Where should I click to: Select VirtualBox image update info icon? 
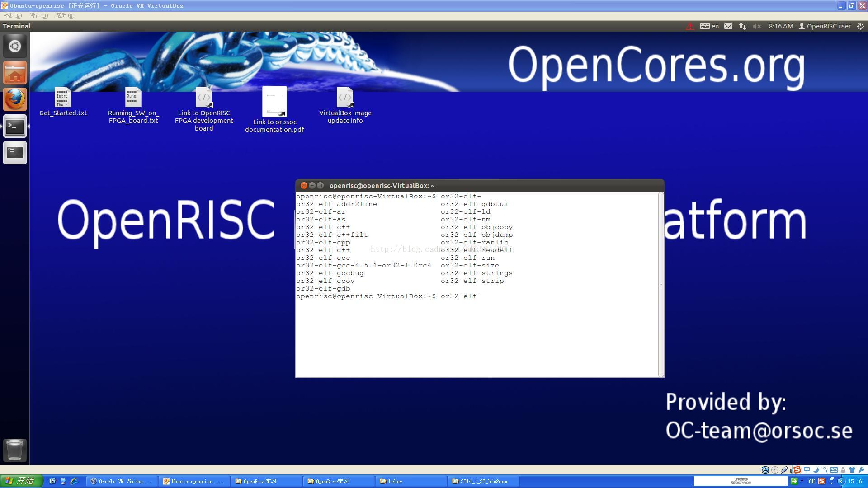[345, 105]
